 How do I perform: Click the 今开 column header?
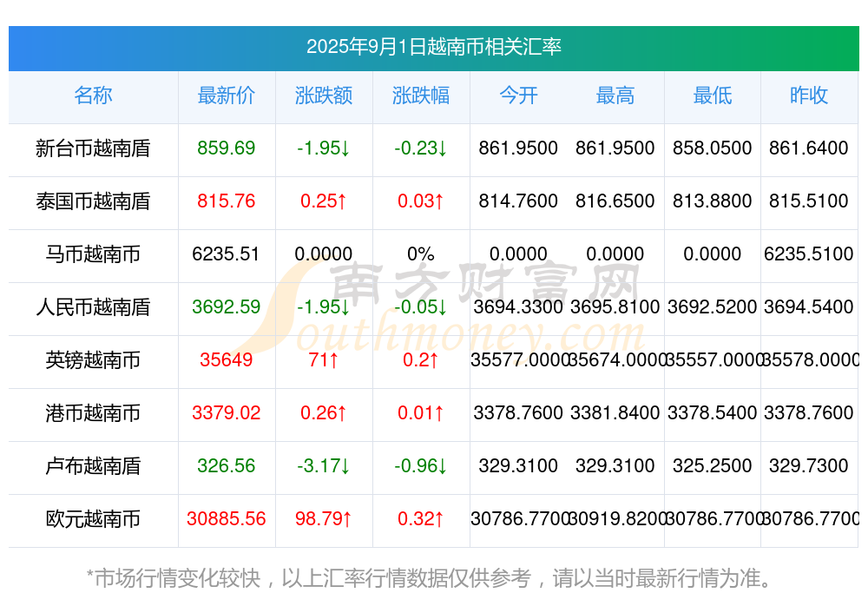[x=518, y=96]
